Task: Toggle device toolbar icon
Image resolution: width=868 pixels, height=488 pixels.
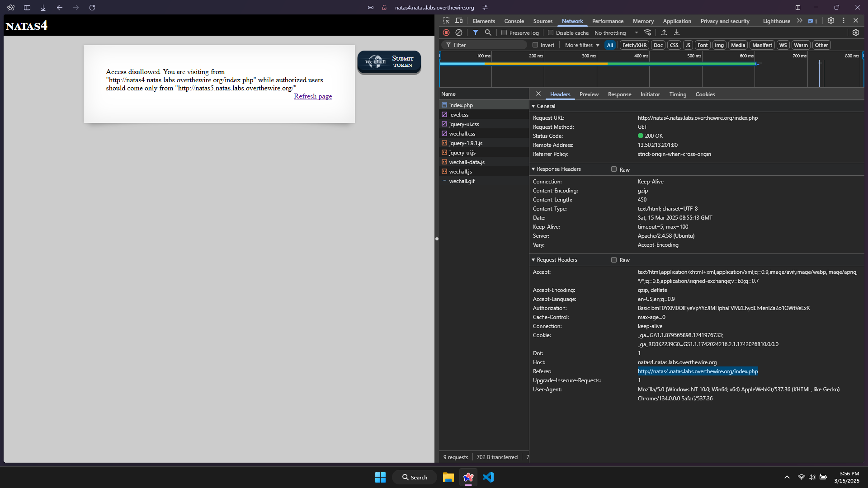Action: point(459,21)
